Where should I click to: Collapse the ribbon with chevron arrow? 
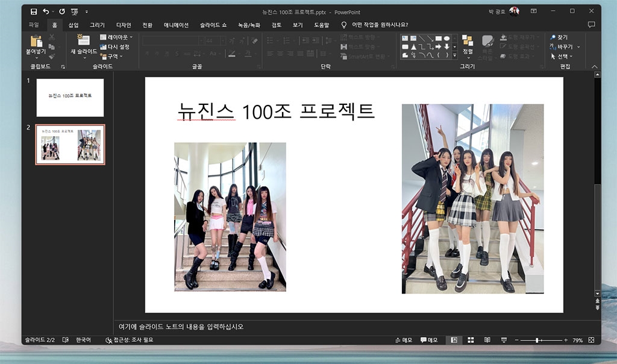tap(595, 67)
